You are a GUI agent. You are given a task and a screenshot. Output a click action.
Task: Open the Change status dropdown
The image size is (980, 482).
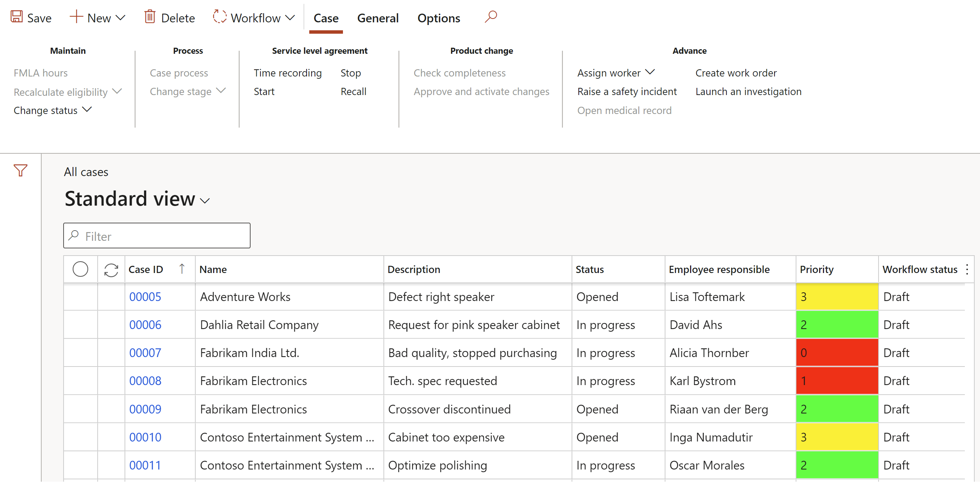pos(53,110)
